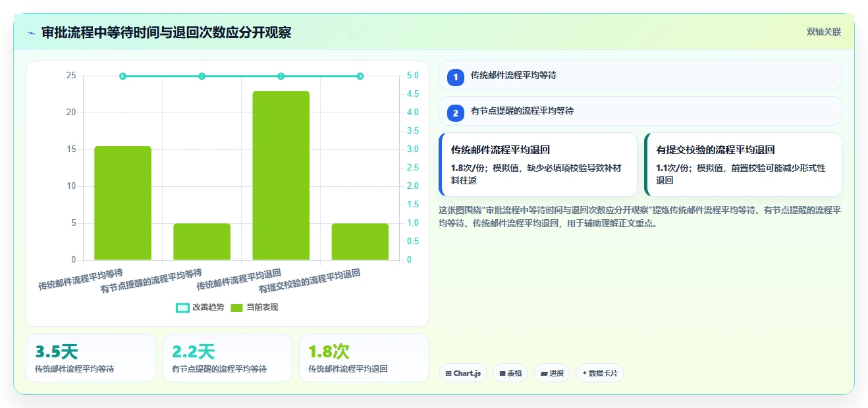The width and height of the screenshot is (868, 408).
Task: Click the 表格 tag icon
Action: pyautogui.click(x=502, y=373)
